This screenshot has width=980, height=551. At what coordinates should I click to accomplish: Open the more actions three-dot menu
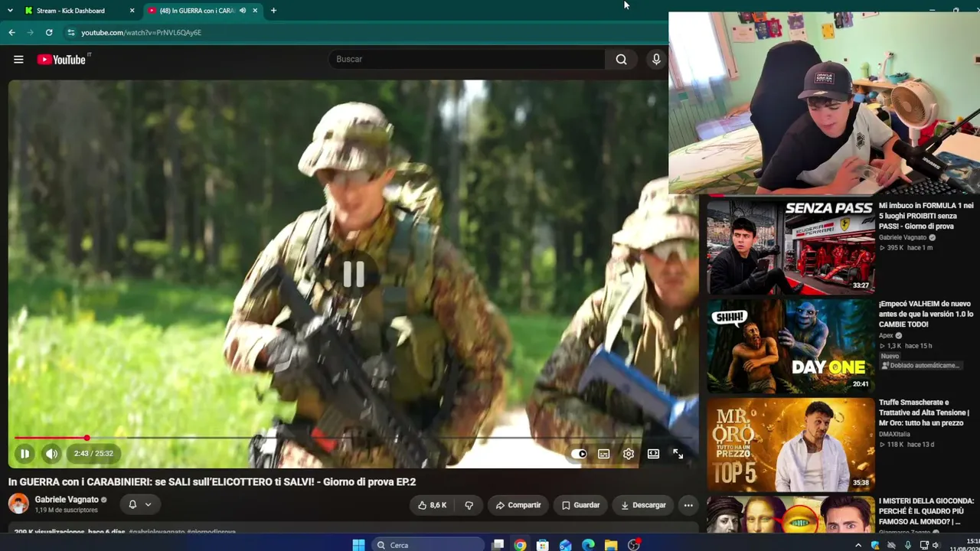(688, 505)
